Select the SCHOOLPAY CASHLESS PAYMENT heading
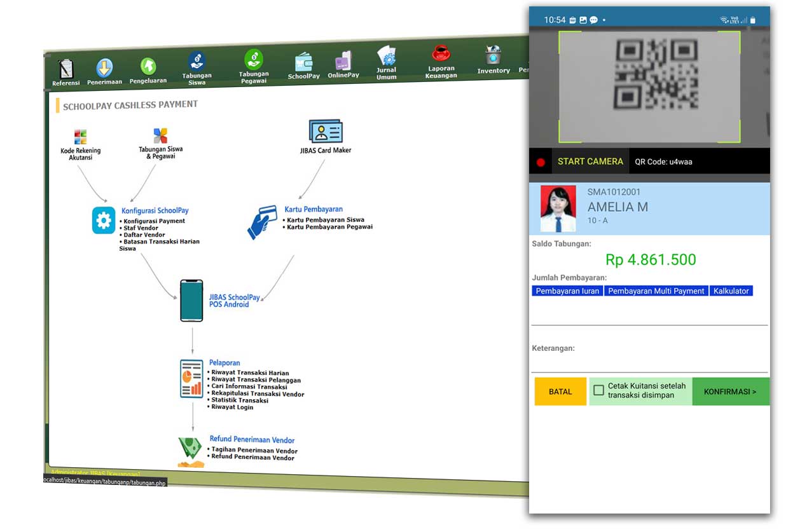This screenshot has height=532, width=807. [x=130, y=105]
